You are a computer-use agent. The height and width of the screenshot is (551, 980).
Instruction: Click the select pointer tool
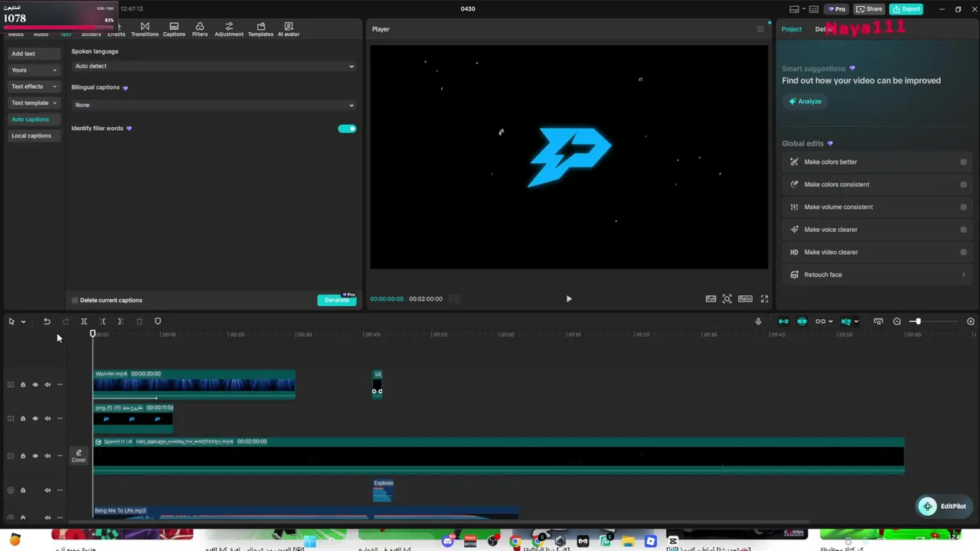11,321
